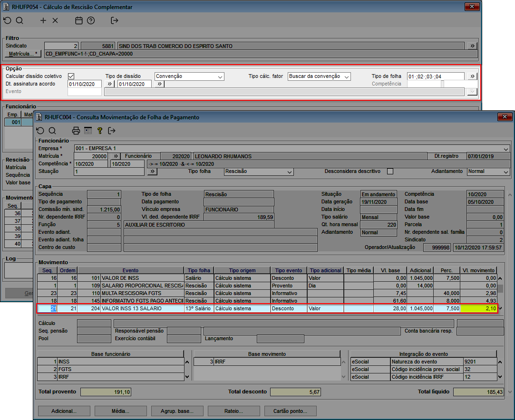The image size is (515, 420).
Task: Open the grid/table icon next to print
Action: pyautogui.click(x=88, y=131)
